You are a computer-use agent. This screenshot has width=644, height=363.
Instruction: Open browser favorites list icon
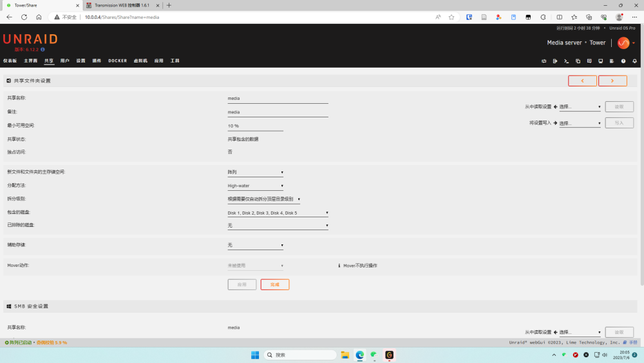tap(574, 17)
